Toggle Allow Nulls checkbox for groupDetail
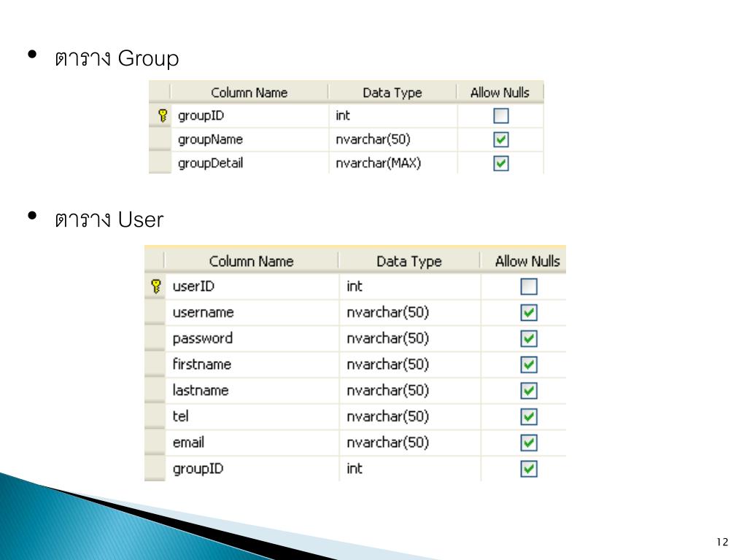This screenshot has height=560, width=747. pyautogui.click(x=500, y=163)
